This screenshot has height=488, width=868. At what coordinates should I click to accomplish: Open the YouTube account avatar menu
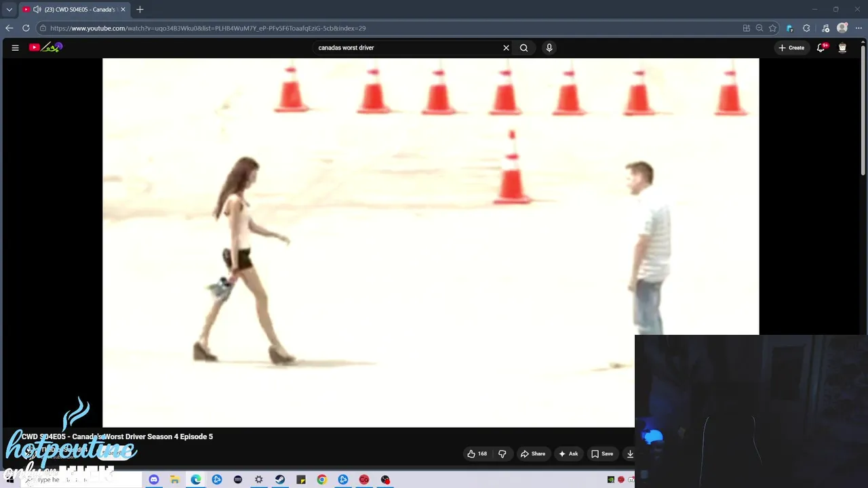pos(842,47)
